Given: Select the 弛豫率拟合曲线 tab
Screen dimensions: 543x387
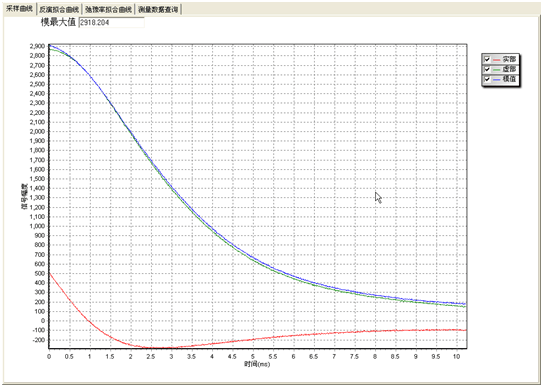Looking at the screenshot, I should click(108, 10).
